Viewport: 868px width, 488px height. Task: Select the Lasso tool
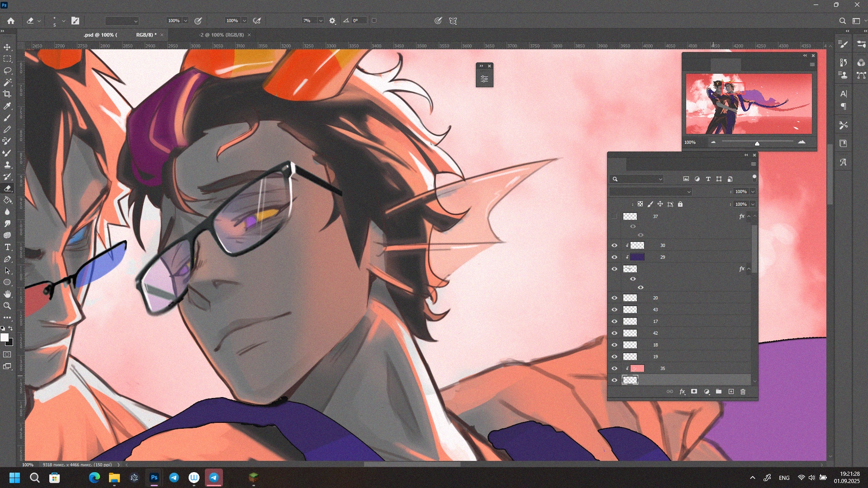click(7, 71)
